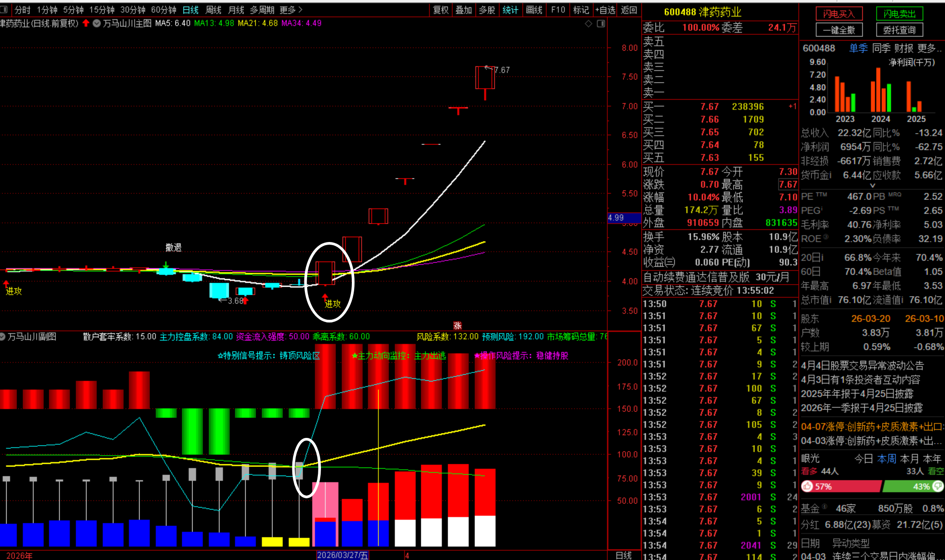Toggle the 统计 statistics mode
This screenshot has width=945, height=560.
pyautogui.click(x=510, y=10)
